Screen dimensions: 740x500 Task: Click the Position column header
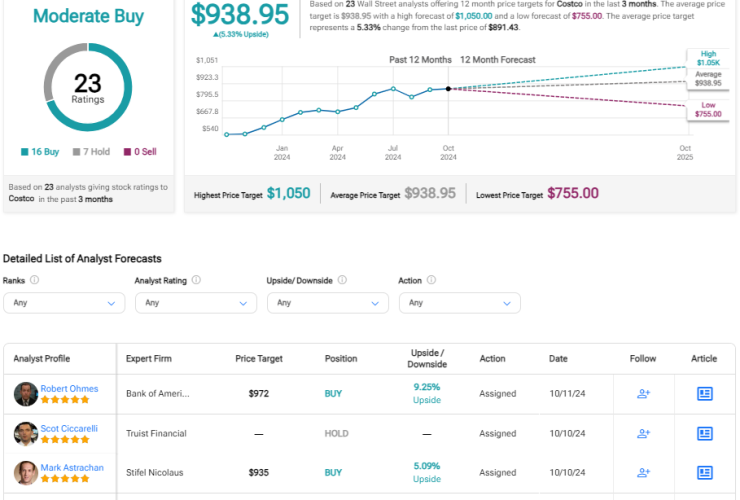[341, 358]
